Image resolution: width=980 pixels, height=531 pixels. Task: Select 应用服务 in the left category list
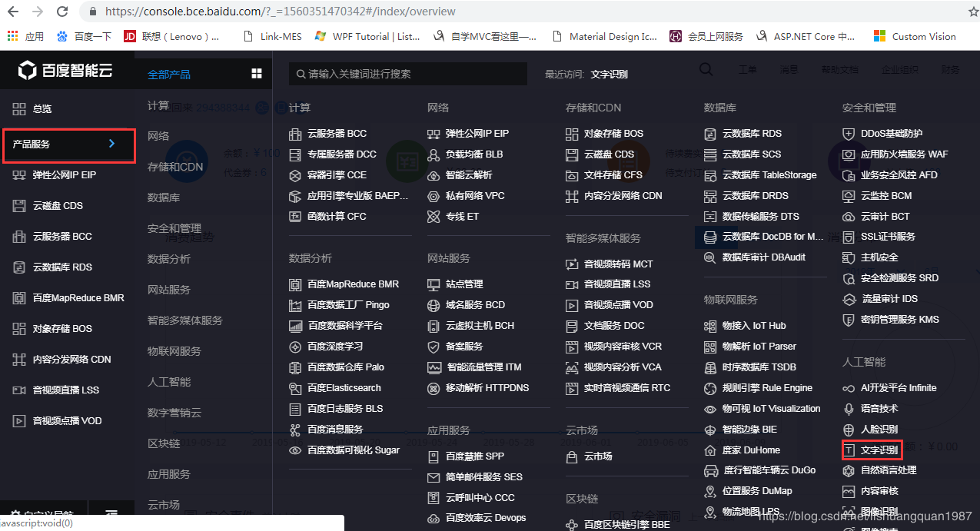tap(169, 474)
